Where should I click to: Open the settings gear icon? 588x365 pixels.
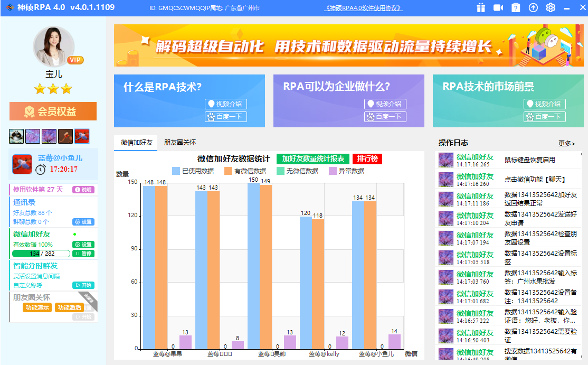(551, 7)
